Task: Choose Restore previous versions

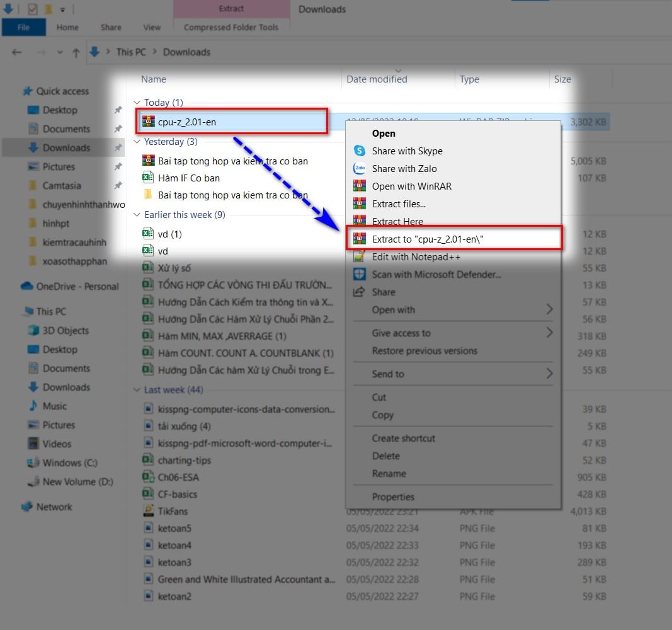Action: 424,350
